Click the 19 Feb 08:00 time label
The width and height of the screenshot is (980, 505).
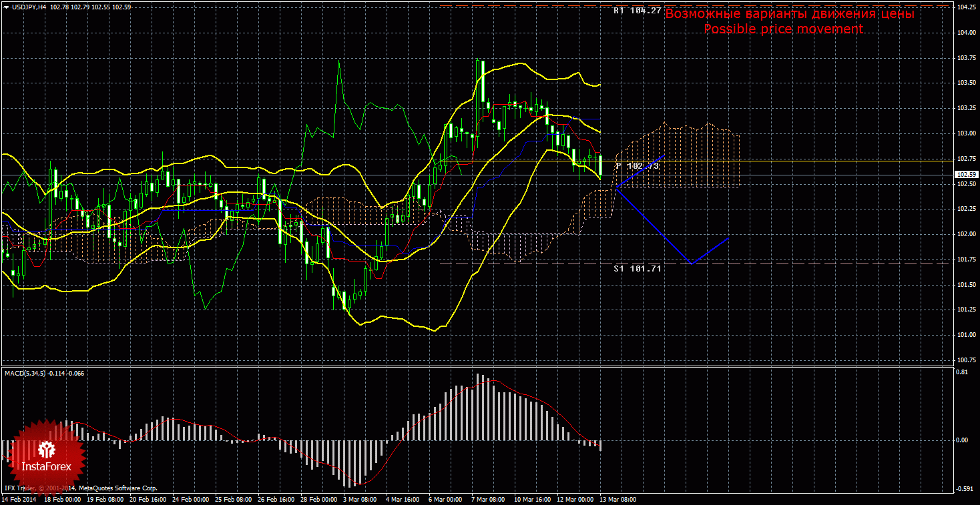tap(105, 499)
